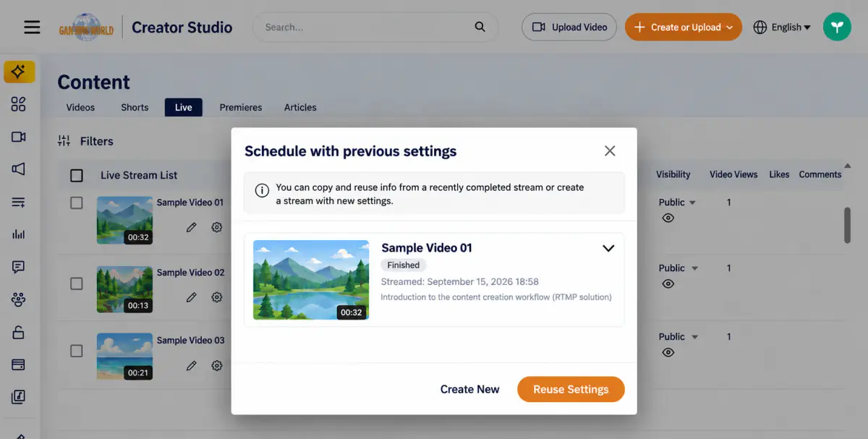868x439 pixels.
Task: Click the Create New button
Action: click(469, 389)
